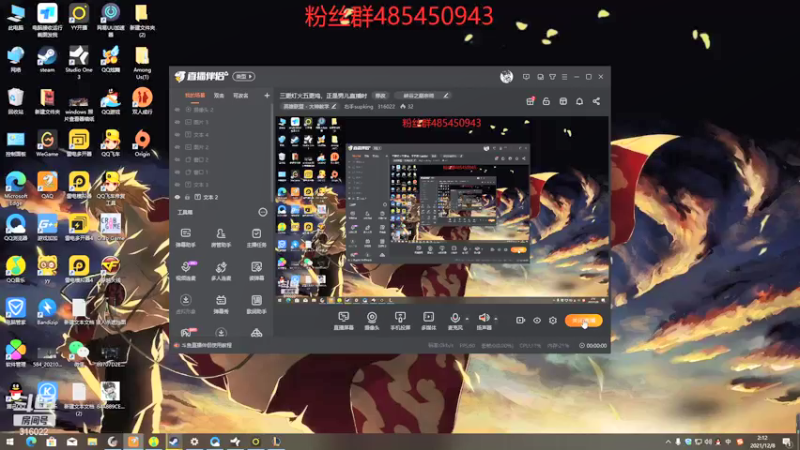The height and width of the screenshot is (450, 800).
Task: Open the tool in the third column of the third toolbox row
Action: coord(256,304)
